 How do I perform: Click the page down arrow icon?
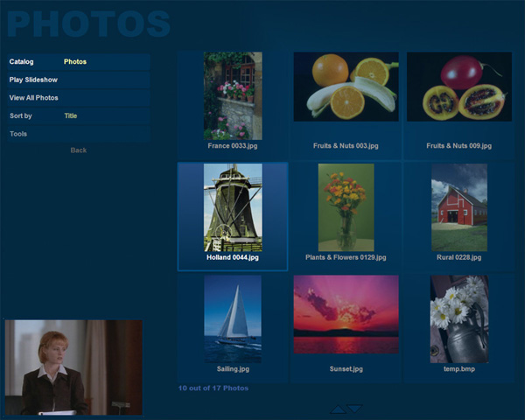click(354, 409)
